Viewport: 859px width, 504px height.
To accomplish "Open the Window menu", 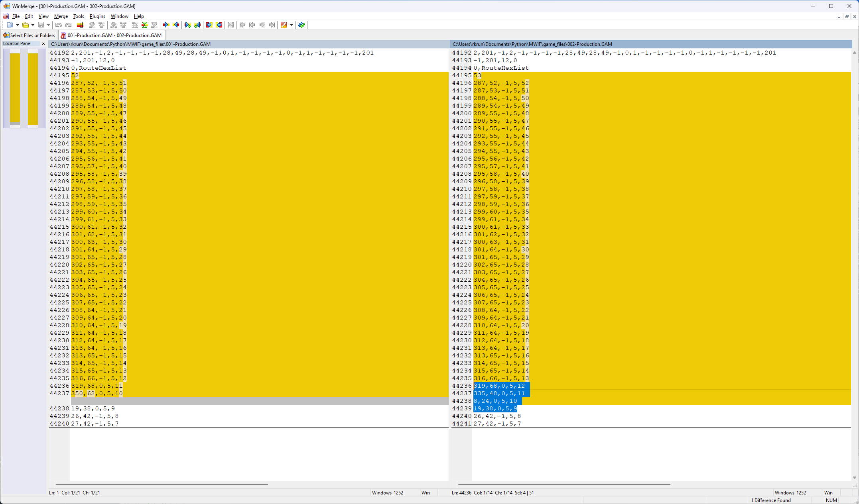I will click(x=119, y=16).
